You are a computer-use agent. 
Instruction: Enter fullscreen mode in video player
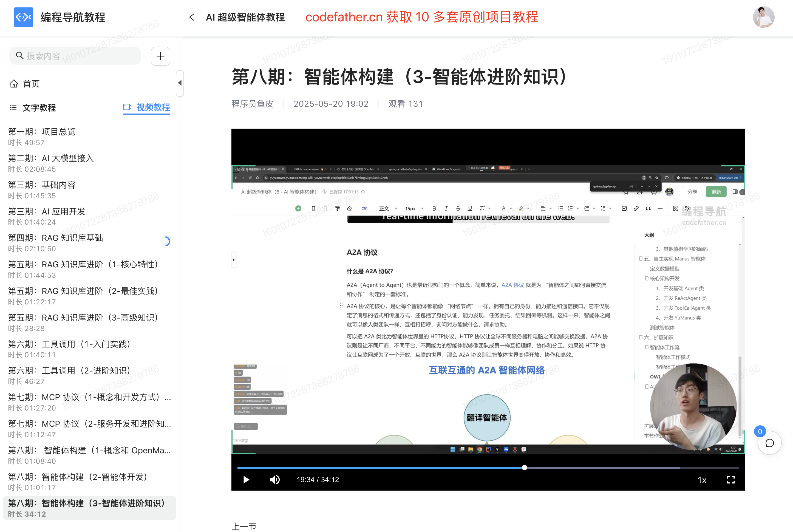tap(730, 479)
